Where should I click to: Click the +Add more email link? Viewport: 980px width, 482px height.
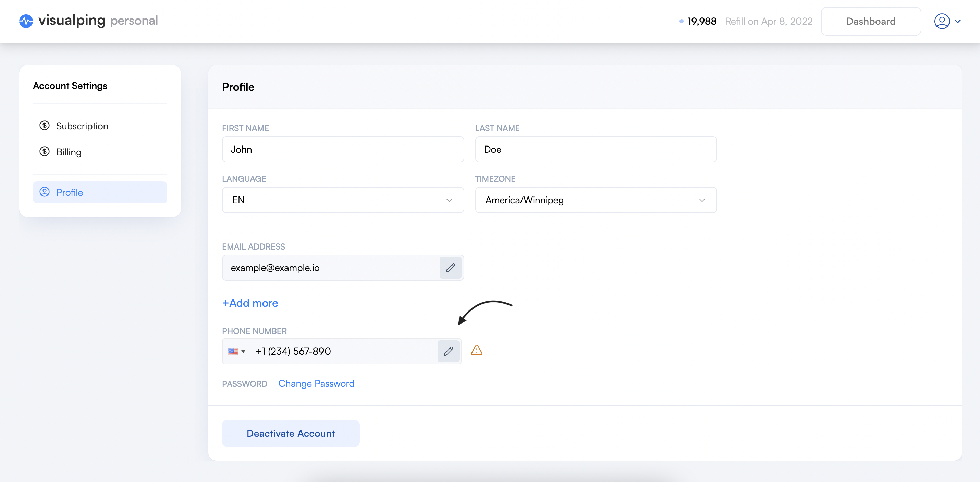click(x=250, y=303)
